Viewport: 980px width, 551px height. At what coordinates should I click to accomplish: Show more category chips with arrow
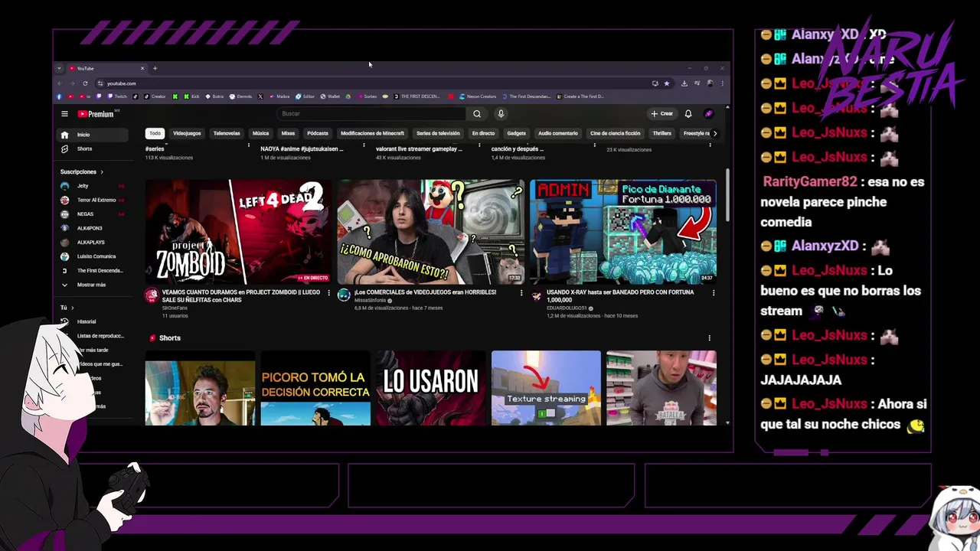(x=715, y=133)
